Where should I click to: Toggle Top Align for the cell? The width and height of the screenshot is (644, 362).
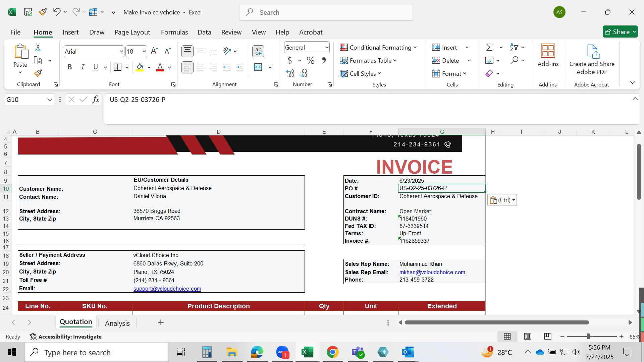(187, 51)
